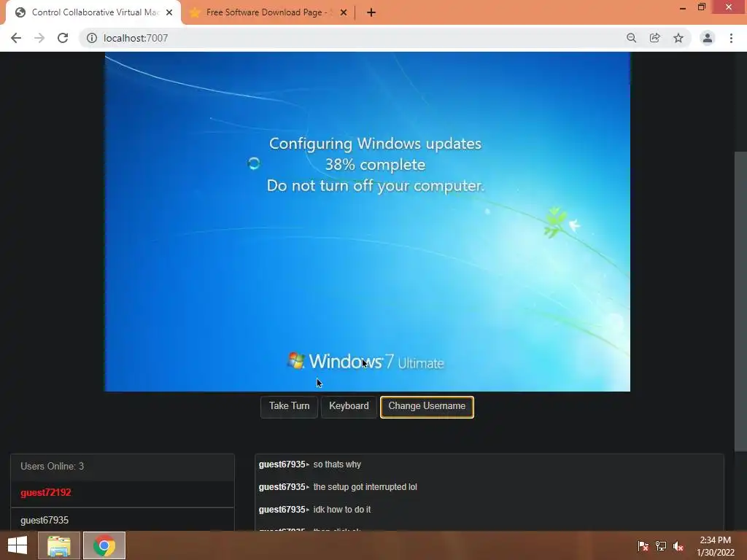Share this page icon
Screen dimensions: 747x560
click(x=655, y=38)
